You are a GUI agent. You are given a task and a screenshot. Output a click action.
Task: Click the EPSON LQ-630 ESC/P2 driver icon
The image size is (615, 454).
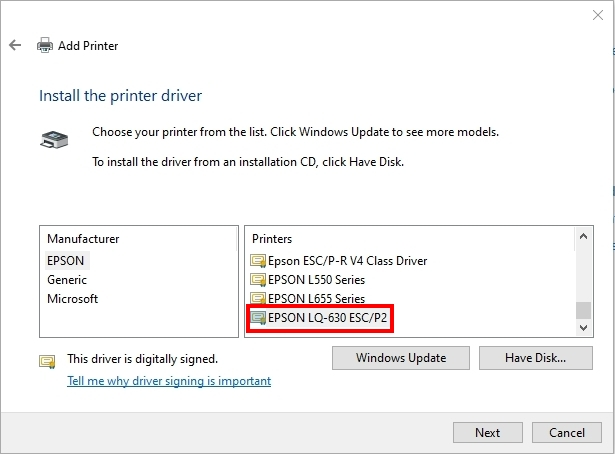258,318
